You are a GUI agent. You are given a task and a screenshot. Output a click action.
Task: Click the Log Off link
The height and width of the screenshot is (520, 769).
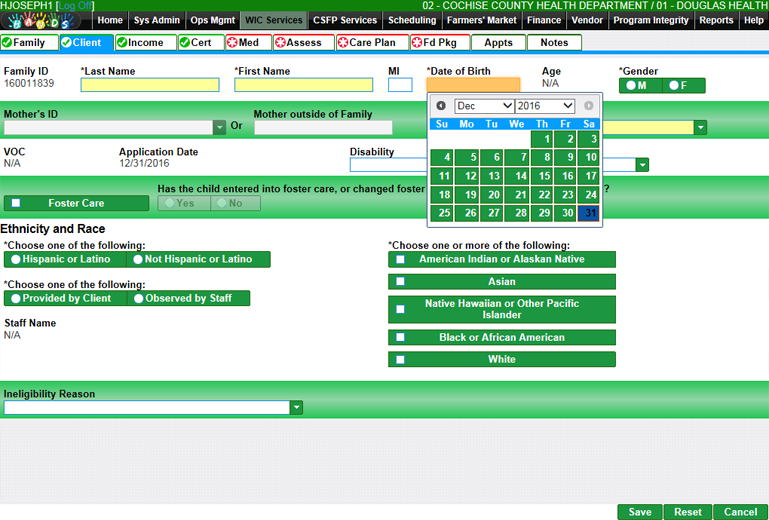[77, 6]
